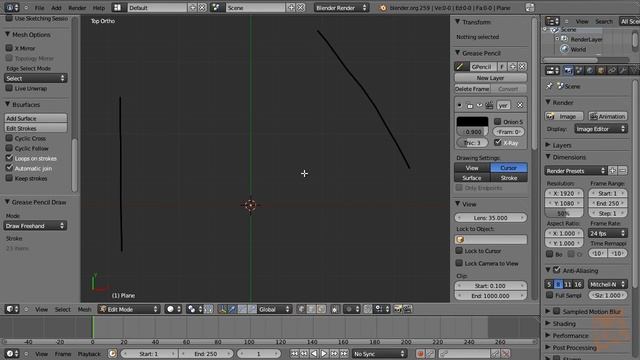Image resolution: width=640 pixels, height=360 pixels.
Task: Click the 3D viewport editor type icon
Action: pyautogui.click(x=11, y=309)
